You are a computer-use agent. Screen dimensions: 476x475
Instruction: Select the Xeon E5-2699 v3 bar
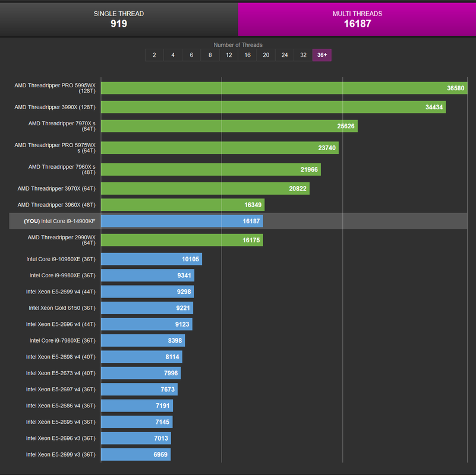click(135, 454)
